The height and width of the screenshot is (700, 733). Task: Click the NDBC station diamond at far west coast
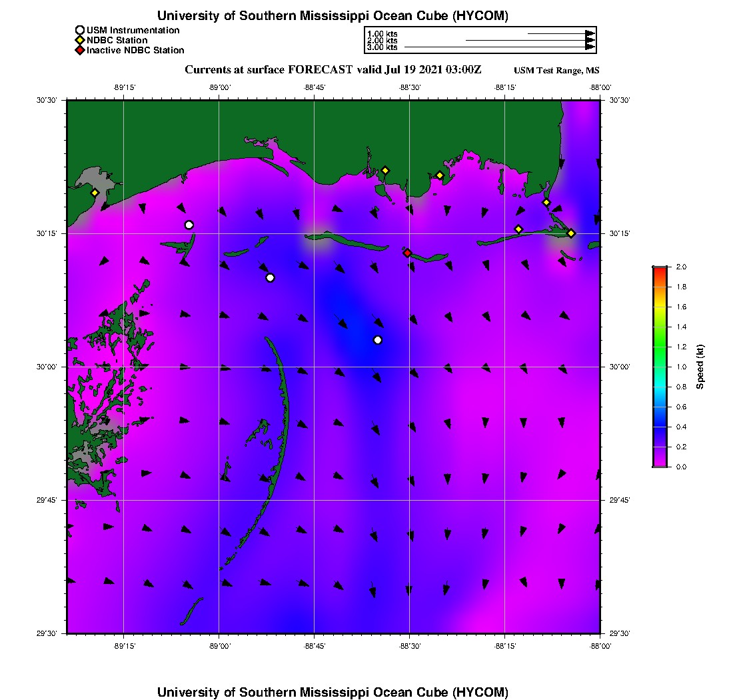coord(95,193)
